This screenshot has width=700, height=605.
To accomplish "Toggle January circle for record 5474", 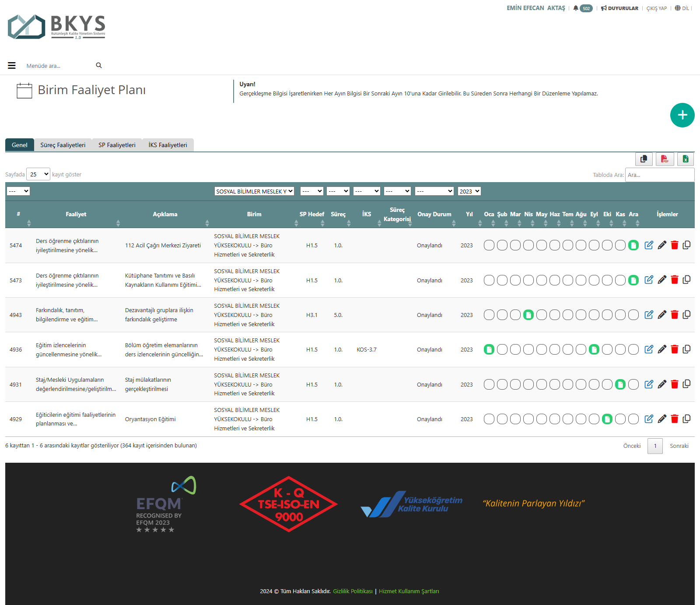I will 489,245.
